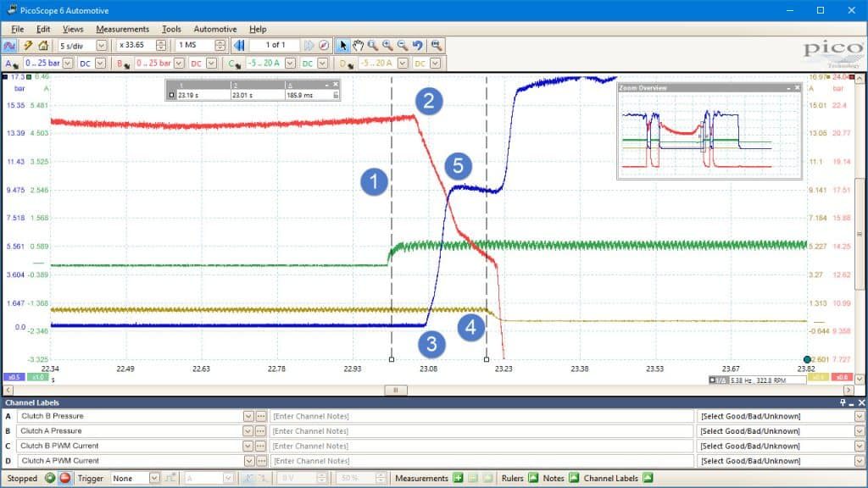Click the Home setup icon
The image size is (868, 488).
(x=43, y=46)
